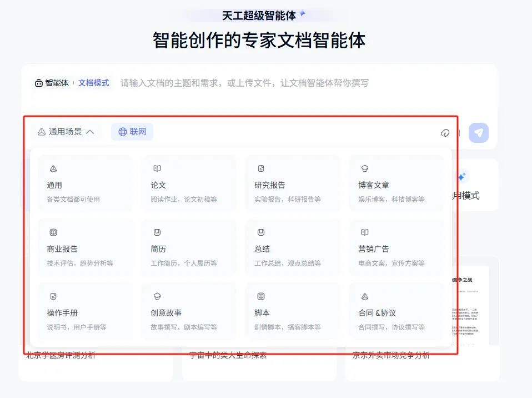Select the 论文 scenario option

[189, 183]
